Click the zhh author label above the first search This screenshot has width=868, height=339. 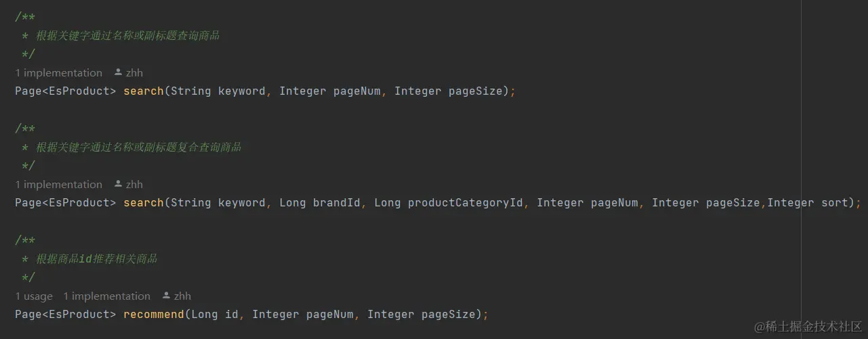tap(134, 72)
